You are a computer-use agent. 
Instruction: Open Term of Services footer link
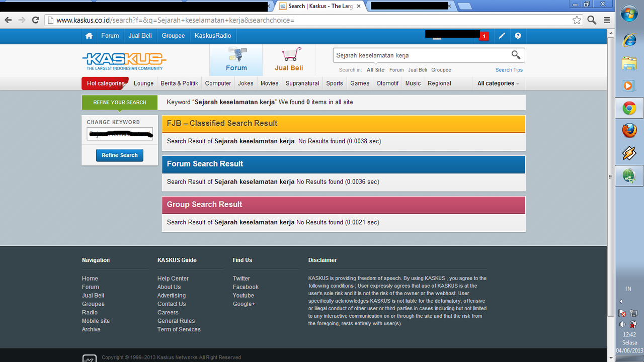(x=179, y=329)
